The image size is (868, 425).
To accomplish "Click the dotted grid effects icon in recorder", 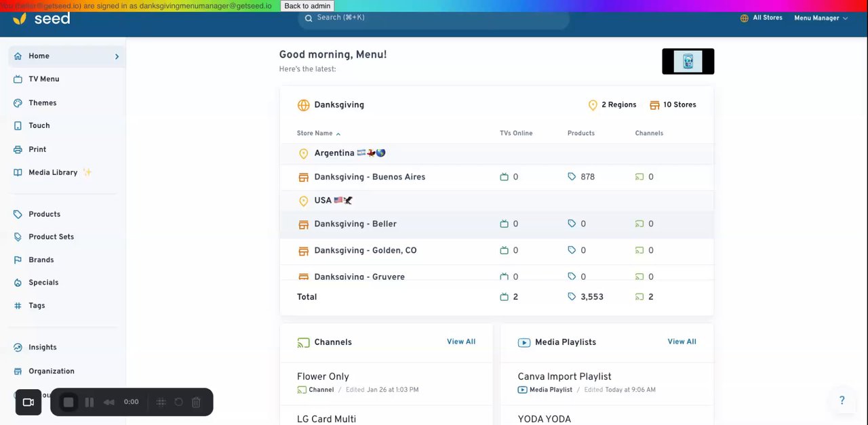I will [161, 402].
